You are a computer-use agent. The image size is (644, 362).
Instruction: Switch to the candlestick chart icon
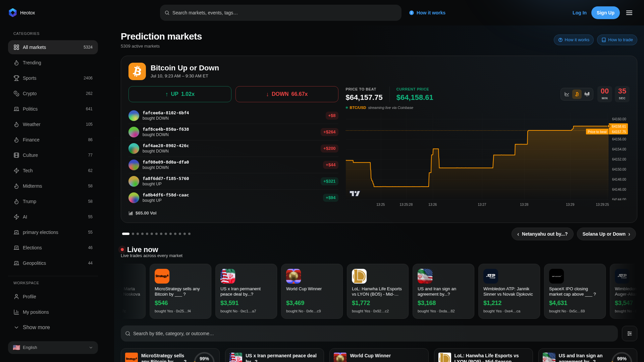click(x=587, y=94)
